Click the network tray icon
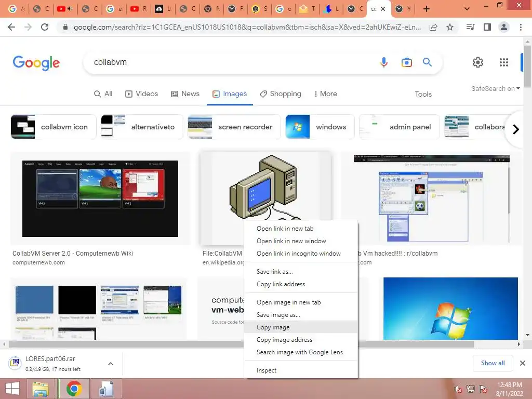The width and height of the screenshot is (532, 399). click(471, 389)
